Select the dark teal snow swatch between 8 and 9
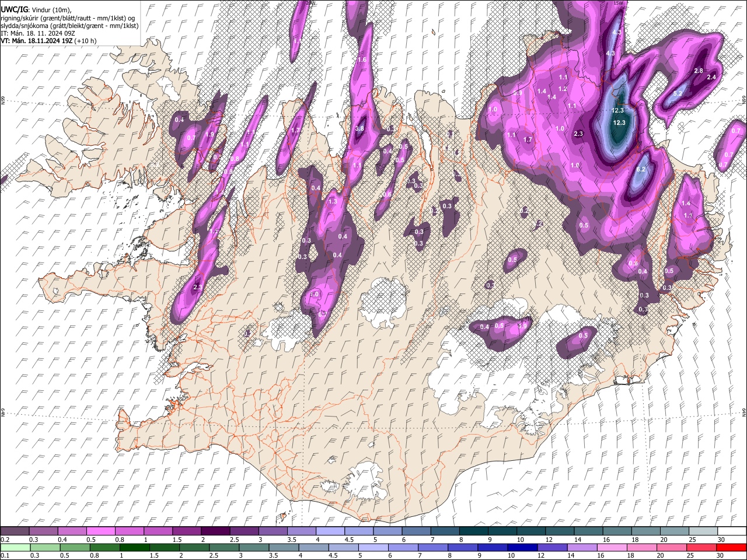 tap(473, 531)
